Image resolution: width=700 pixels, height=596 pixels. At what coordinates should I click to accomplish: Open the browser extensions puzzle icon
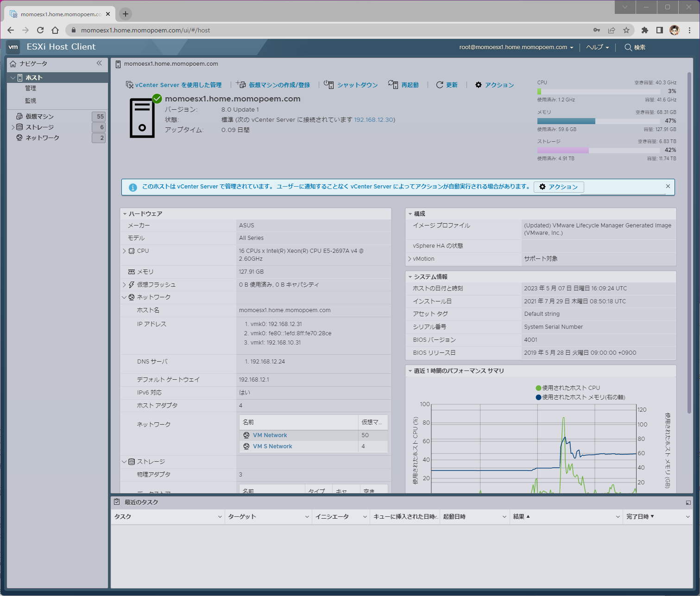(x=644, y=30)
